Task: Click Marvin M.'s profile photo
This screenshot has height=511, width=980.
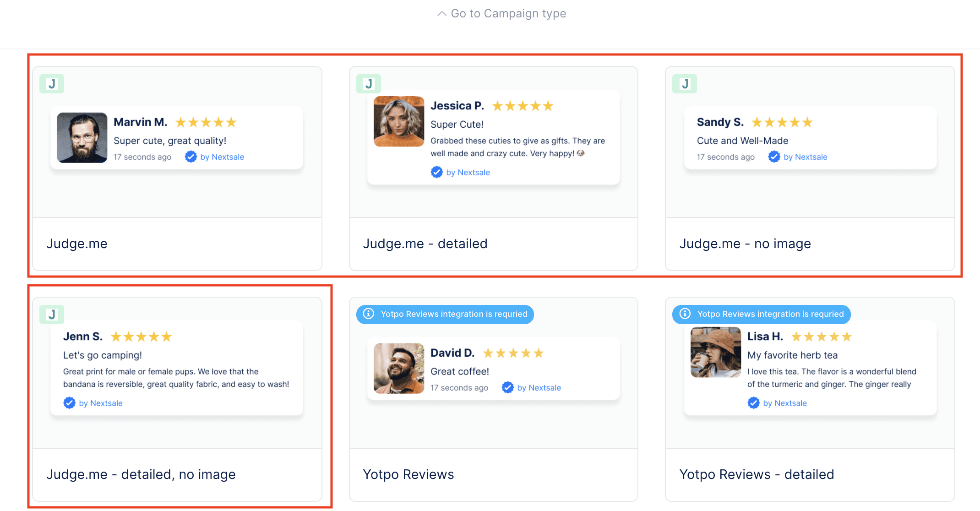Action: [82, 137]
